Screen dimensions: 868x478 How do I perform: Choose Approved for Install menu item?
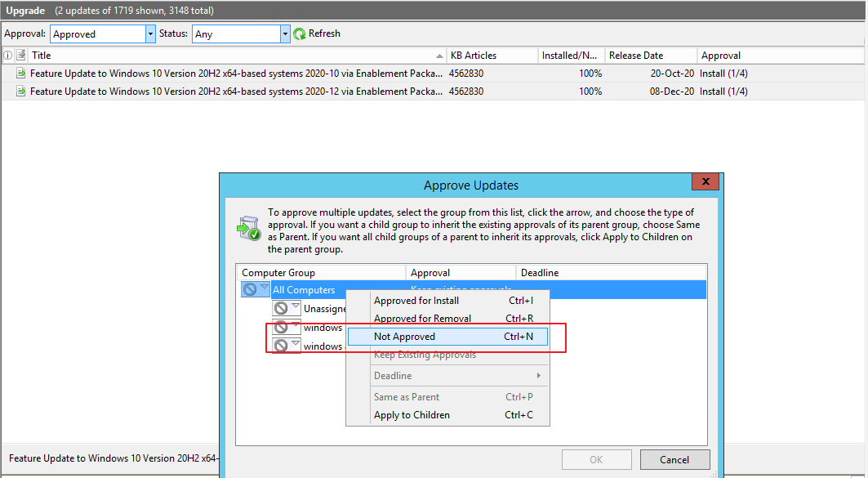447,301
